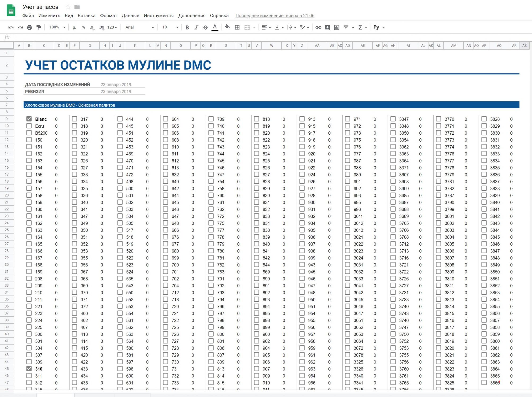
Task: Click the formula bar input field
Action: pos(266,38)
